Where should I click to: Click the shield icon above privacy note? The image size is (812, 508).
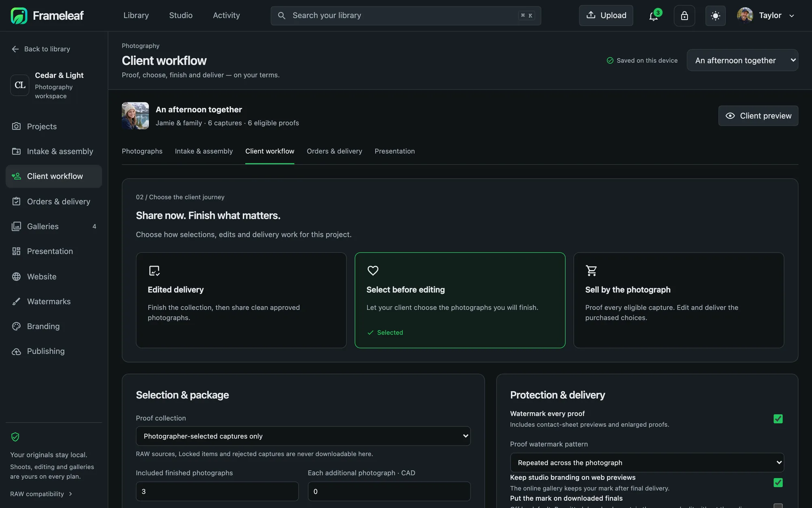pos(15,437)
